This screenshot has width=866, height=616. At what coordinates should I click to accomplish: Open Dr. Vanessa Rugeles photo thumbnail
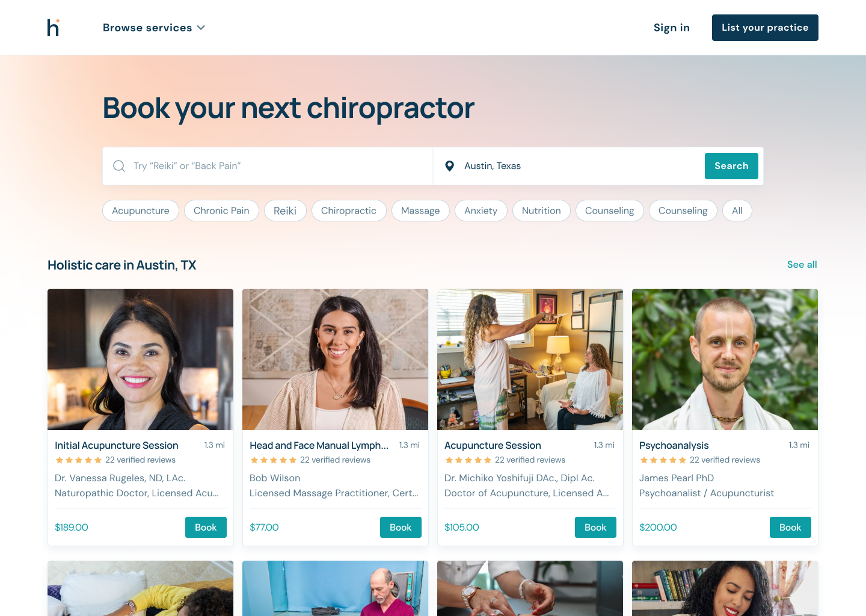(x=141, y=359)
